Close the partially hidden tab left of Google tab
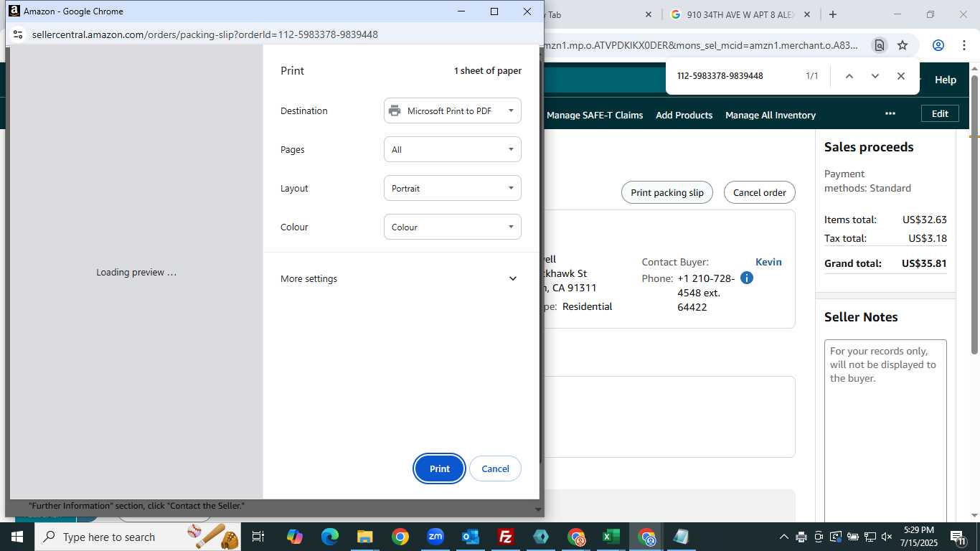The height and width of the screenshot is (551, 980). 648,14
